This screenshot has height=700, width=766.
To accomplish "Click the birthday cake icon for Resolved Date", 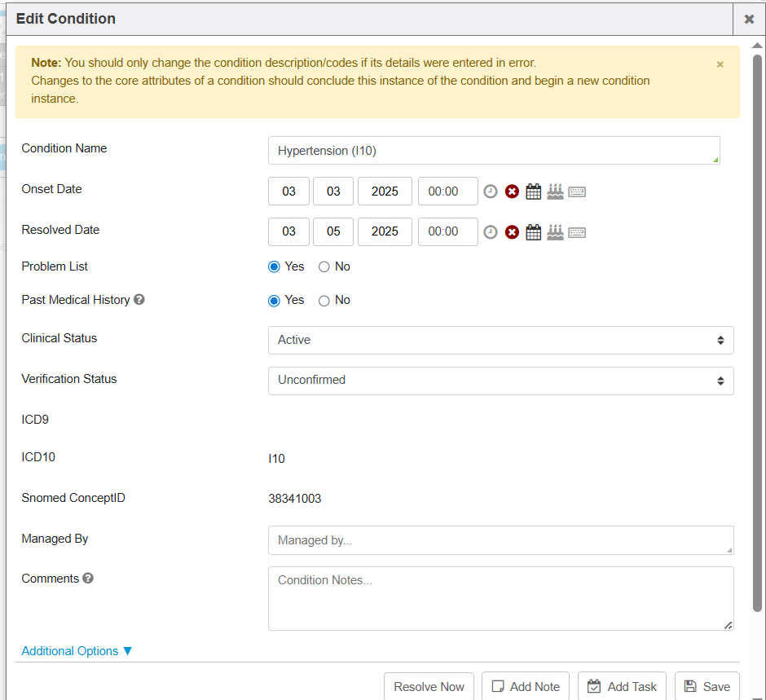I will point(555,232).
